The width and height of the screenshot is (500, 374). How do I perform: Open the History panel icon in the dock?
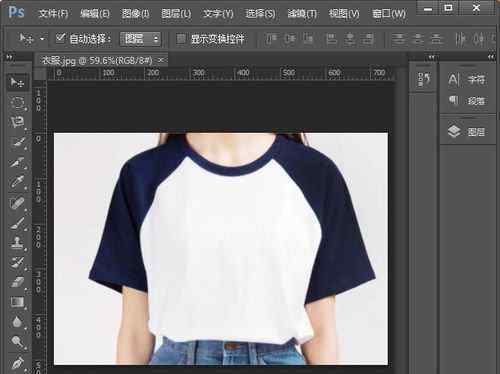(x=424, y=80)
